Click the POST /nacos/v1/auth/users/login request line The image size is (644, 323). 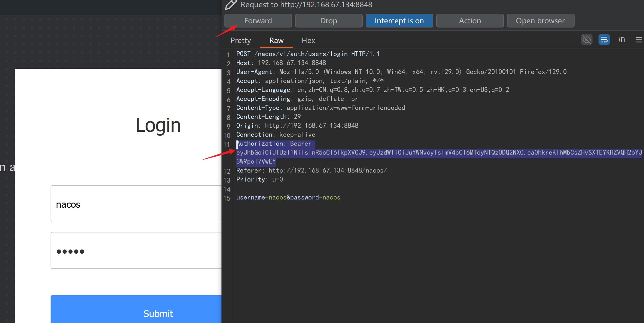pos(308,54)
